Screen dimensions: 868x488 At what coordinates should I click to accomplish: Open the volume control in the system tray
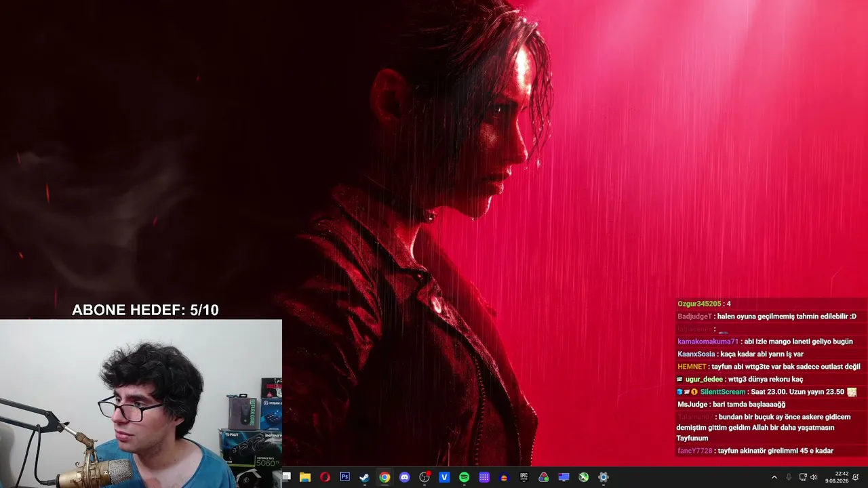coord(814,477)
